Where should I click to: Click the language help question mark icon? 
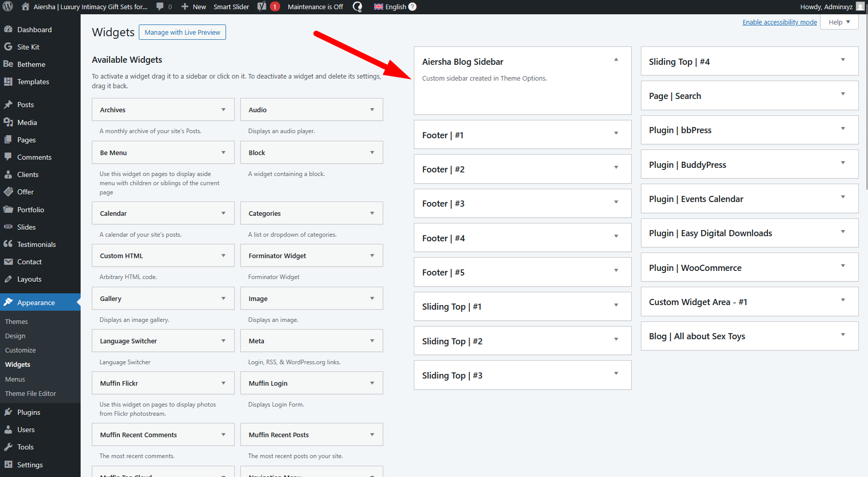click(x=412, y=7)
